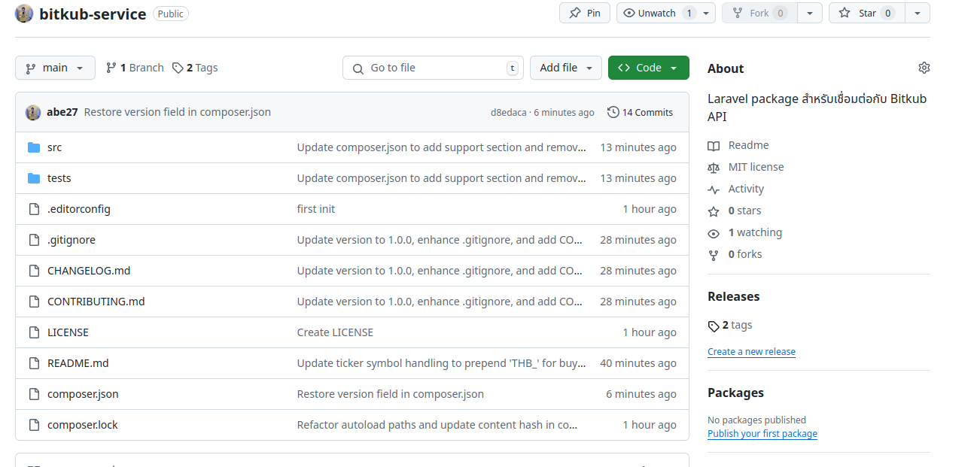Open the About settings gear icon

924,68
